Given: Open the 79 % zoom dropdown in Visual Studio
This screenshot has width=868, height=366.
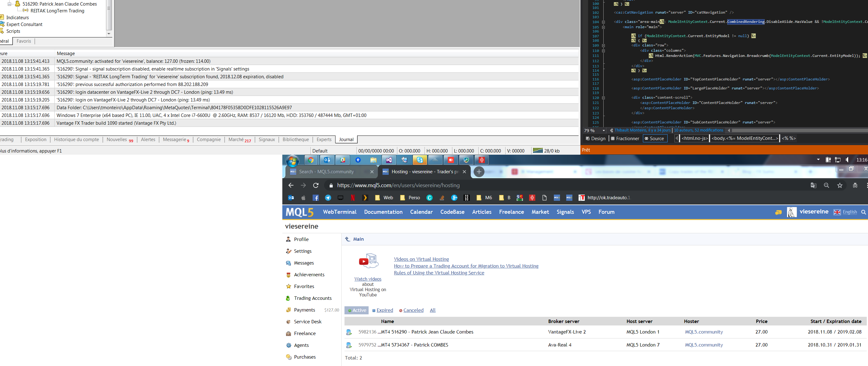Looking at the screenshot, I should tap(604, 131).
